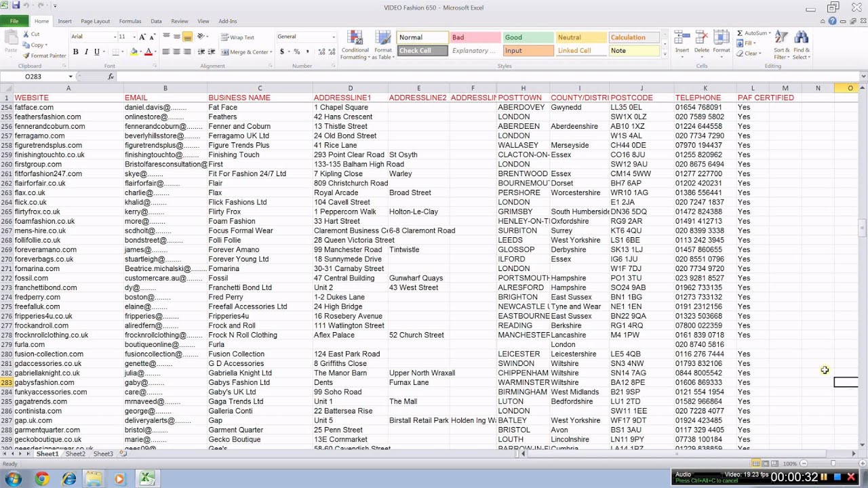Open the Clear dropdown

click(749, 54)
